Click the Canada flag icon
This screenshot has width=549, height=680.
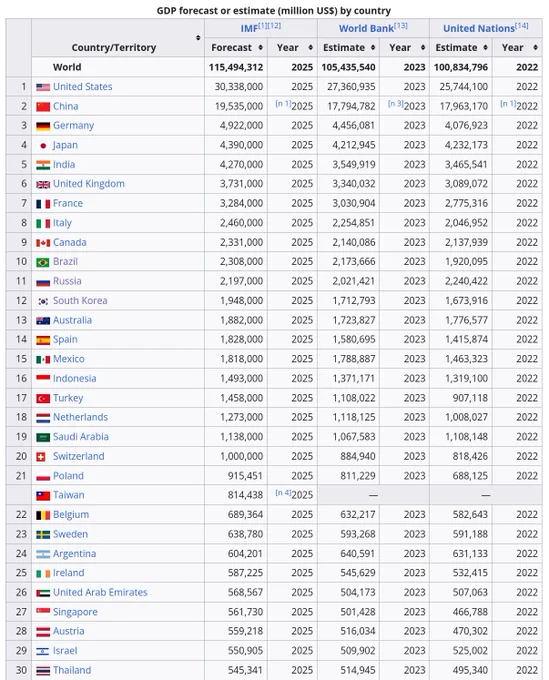coord(43,243)
